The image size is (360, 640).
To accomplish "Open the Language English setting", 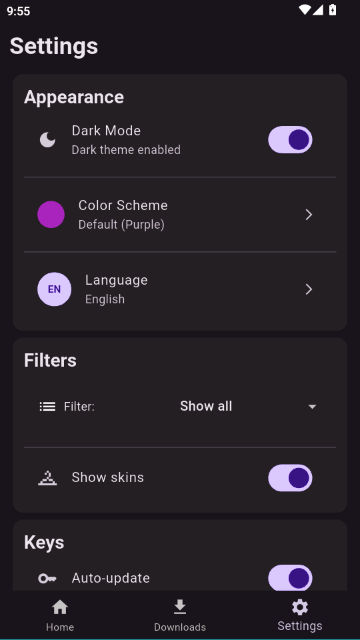I will click(x=180, y=289).
